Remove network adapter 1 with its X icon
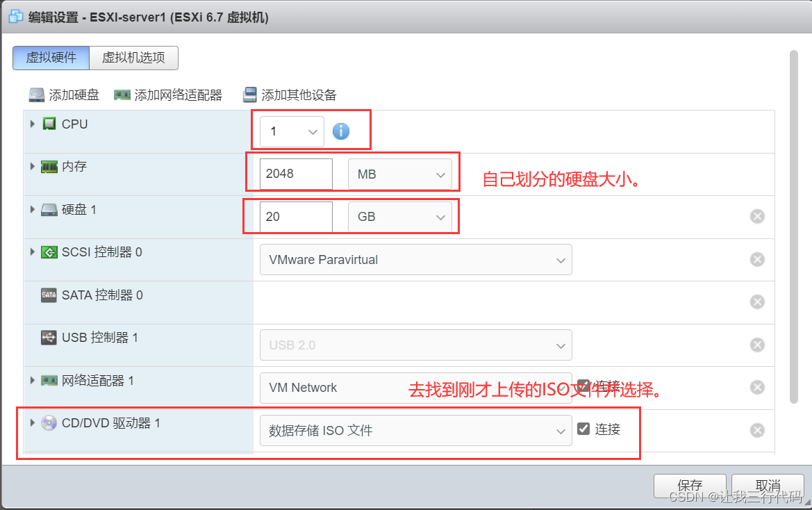The image size is (812, 510). click(757, 387)
